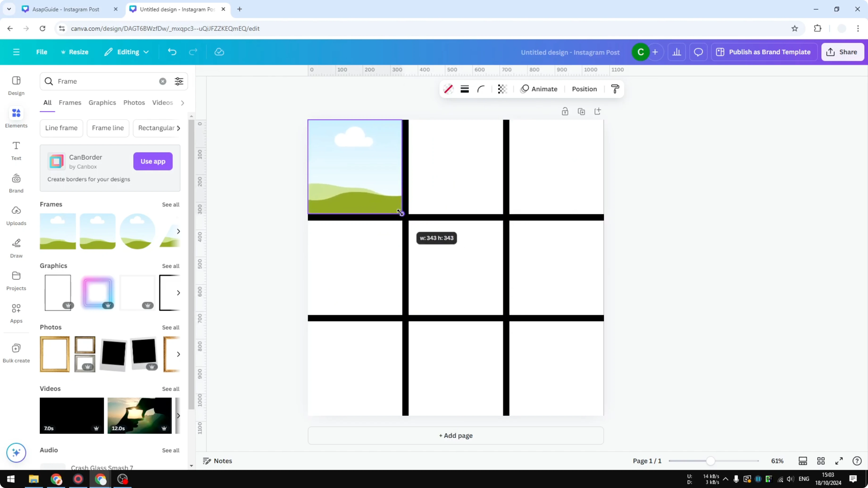Open the corner rounding tool
Image resolution: width=868 pixels, height=488 pixels.
coord(481,89)
